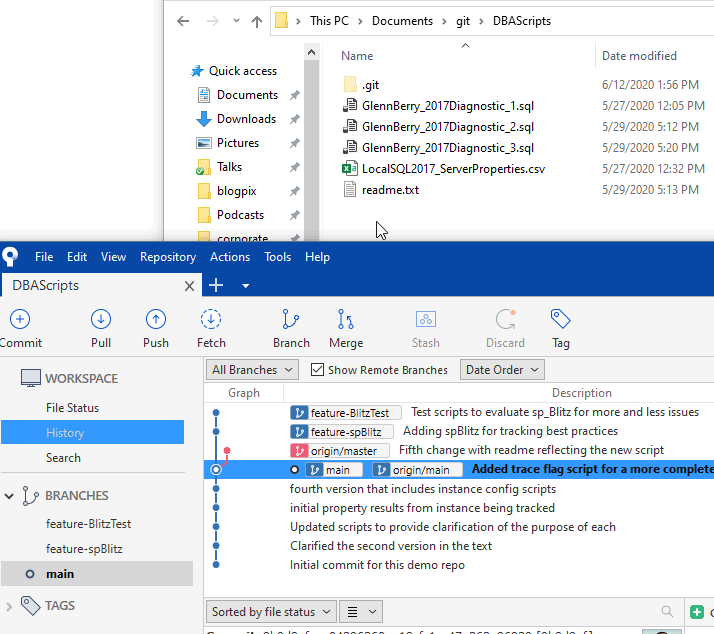Toggle Show Remote Branches checkbox
This screenshot has width=714, height=634.
tap(317, 369)
